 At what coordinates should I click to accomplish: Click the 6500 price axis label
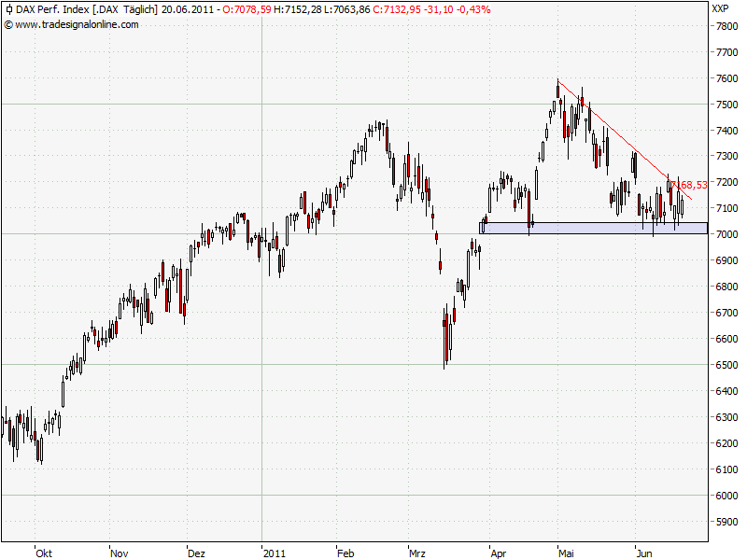point(727,365)
